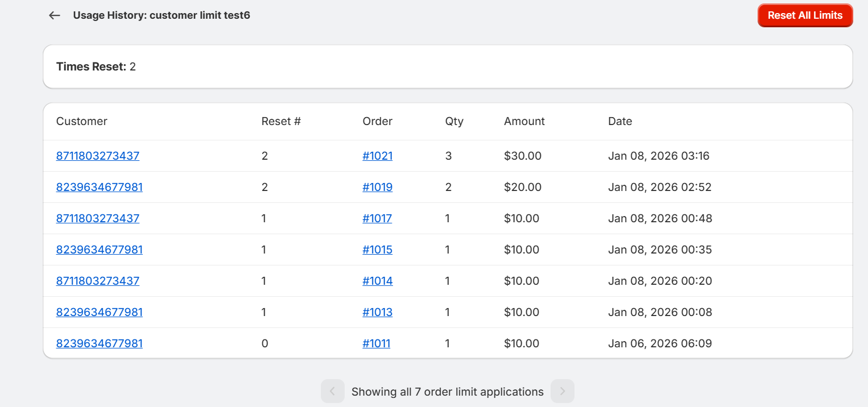Open order #1013 link
Screen dimensions: 868x407
point(377,312)
